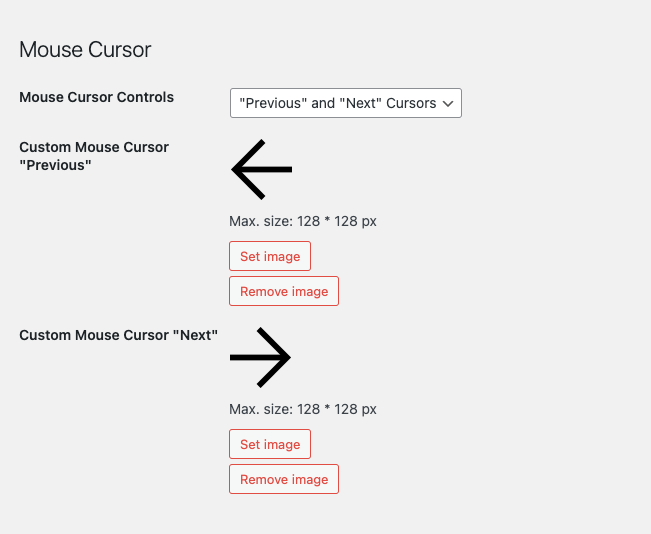The width and height of the screenshot is (651, 534).
Task: Click the "Mouse Cursor" section heading
Action: tap(85, 49)
